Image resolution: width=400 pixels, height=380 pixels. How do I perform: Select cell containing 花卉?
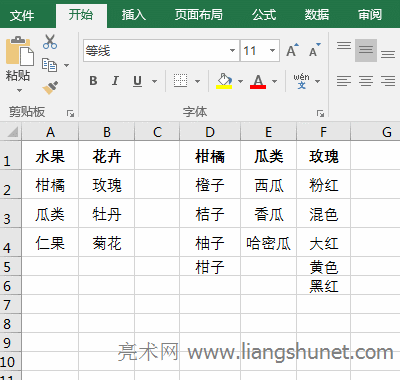[x=107, y=156]
